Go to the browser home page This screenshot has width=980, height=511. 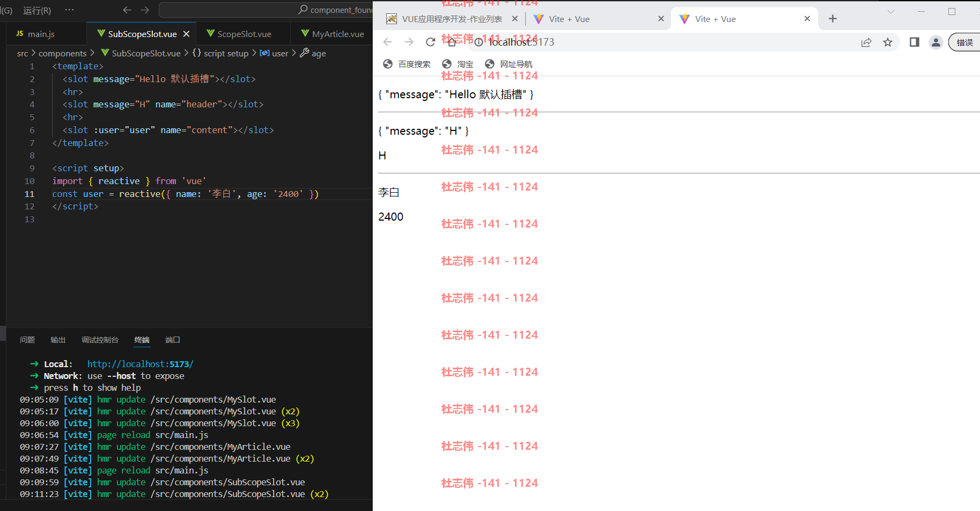452,42
